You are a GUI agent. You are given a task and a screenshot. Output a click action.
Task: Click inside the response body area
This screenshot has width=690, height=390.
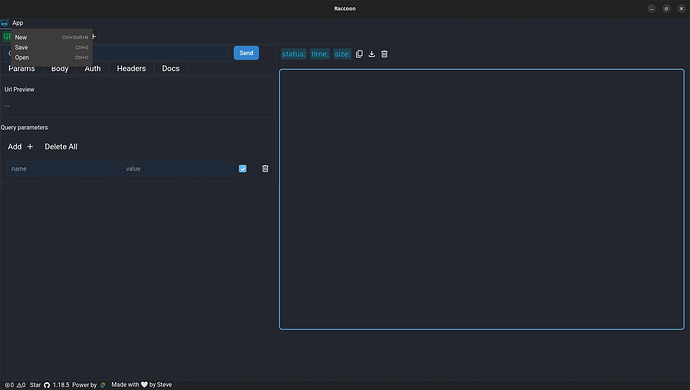pyautogui.click(x=481, y=199)
